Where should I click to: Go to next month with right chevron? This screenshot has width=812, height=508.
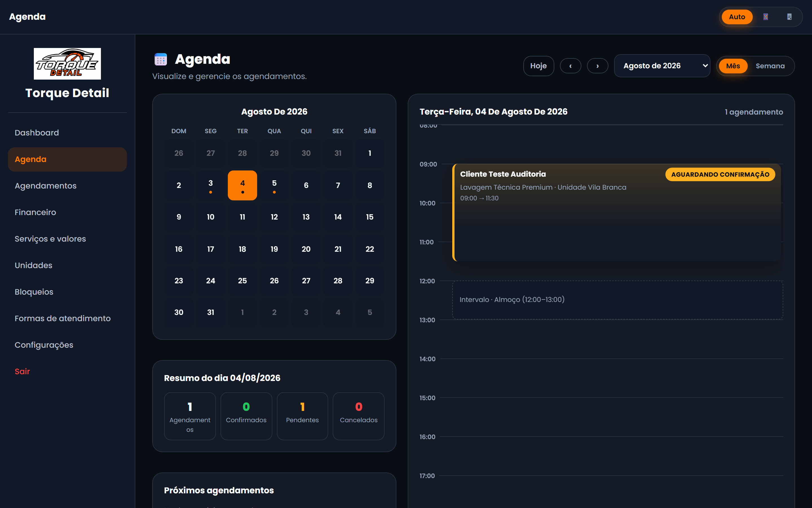click(597, 66)
